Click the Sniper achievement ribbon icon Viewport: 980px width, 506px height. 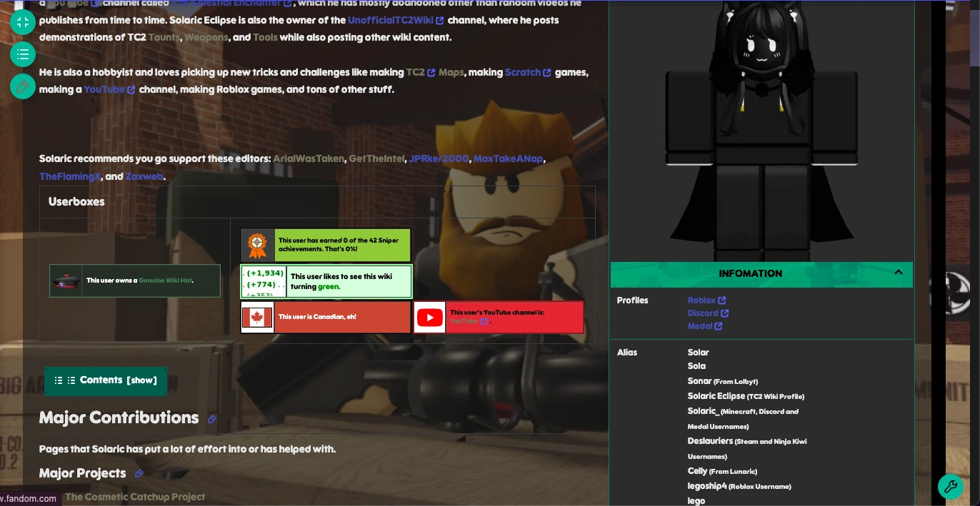257,245
